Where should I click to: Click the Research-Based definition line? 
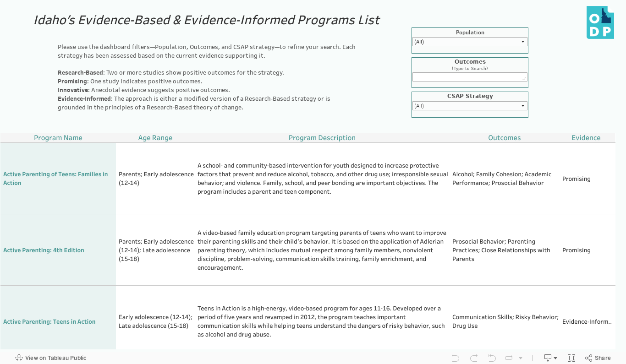coord(171,73)
